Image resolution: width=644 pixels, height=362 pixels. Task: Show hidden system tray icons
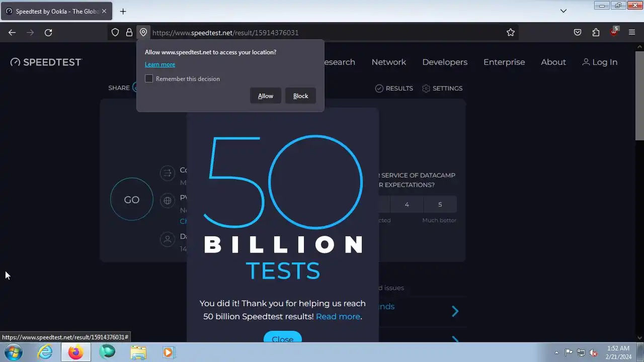[x=556, y=352]
